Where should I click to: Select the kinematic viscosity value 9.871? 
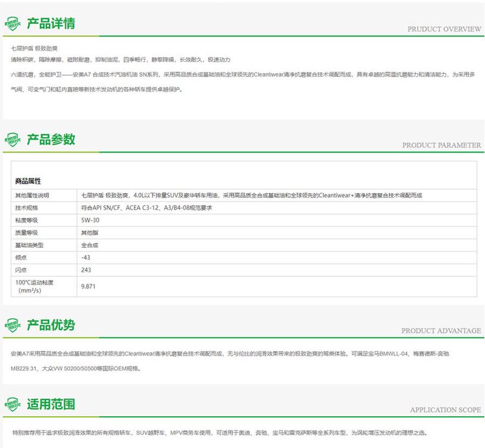tap(89, 286)
